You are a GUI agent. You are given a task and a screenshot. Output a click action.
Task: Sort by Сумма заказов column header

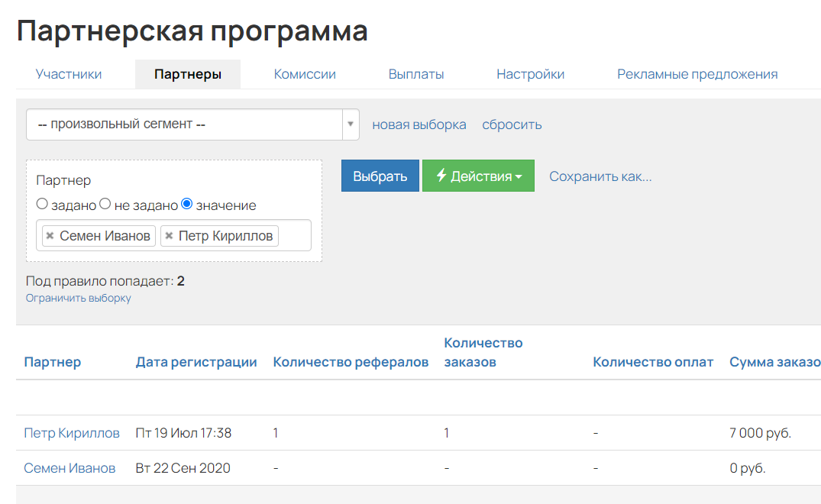coord(775,362)
